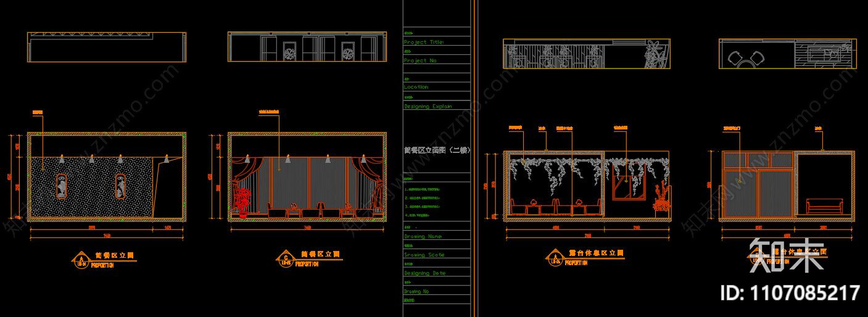Select the sofa in the far-right elevation
The height and width of the screenshot is (317, 868).
pos(824,205)
